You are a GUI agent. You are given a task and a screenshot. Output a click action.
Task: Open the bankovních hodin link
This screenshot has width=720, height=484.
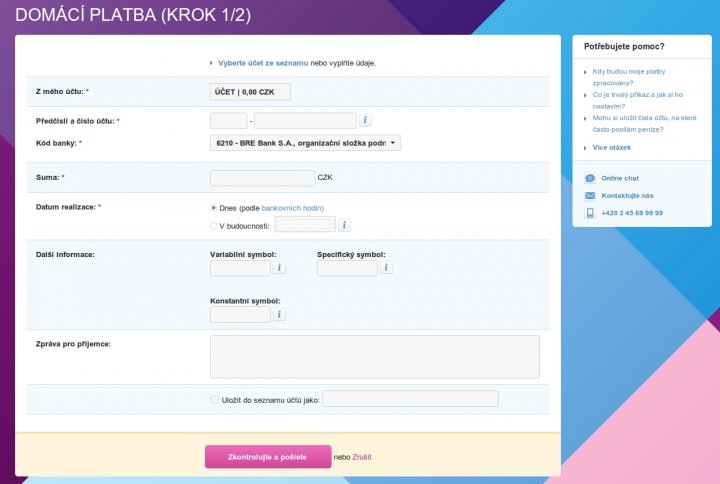[x=292, y=208]
